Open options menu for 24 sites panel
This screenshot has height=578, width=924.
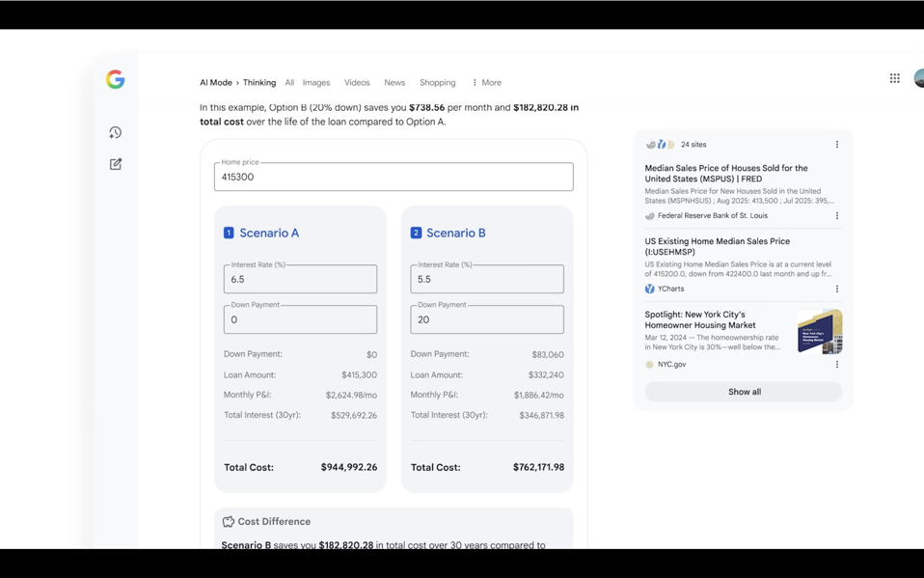tap(836, 145)
